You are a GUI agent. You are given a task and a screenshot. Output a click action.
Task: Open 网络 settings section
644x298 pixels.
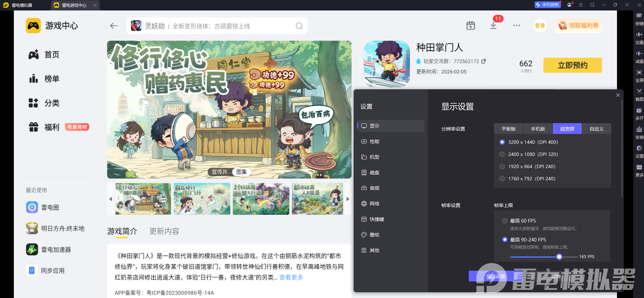pyautogui.click(x=391, y=204)
